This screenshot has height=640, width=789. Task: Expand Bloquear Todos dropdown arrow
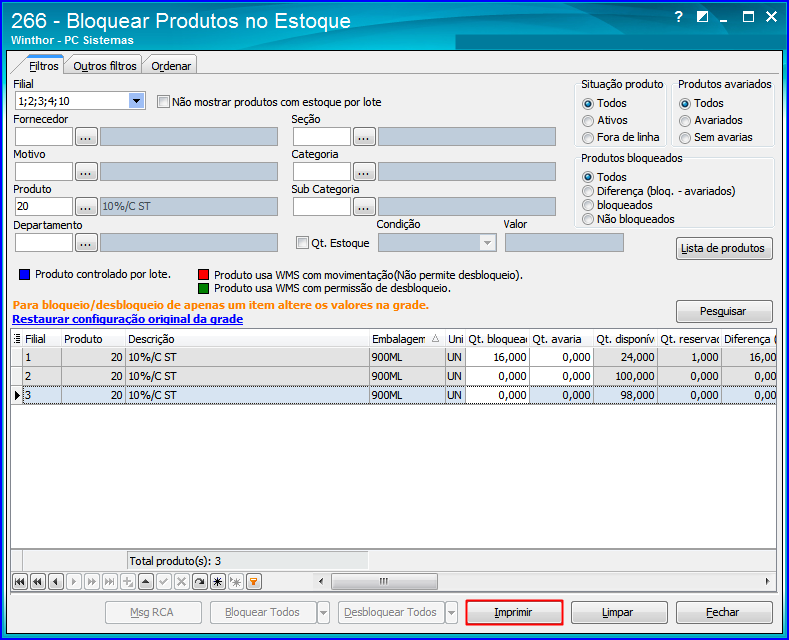324,612
